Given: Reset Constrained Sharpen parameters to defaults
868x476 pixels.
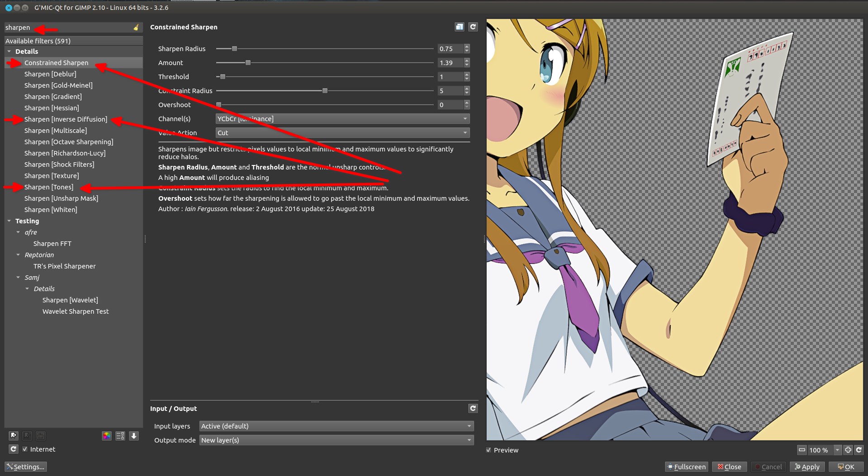Looking at the screenshot, I should click(473, 27).
